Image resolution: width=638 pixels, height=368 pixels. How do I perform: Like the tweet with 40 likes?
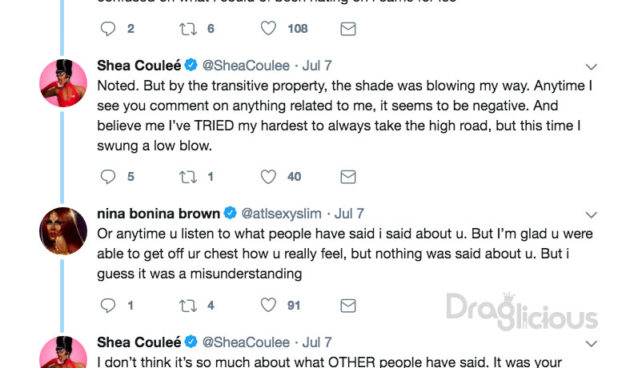coord(268,177)
